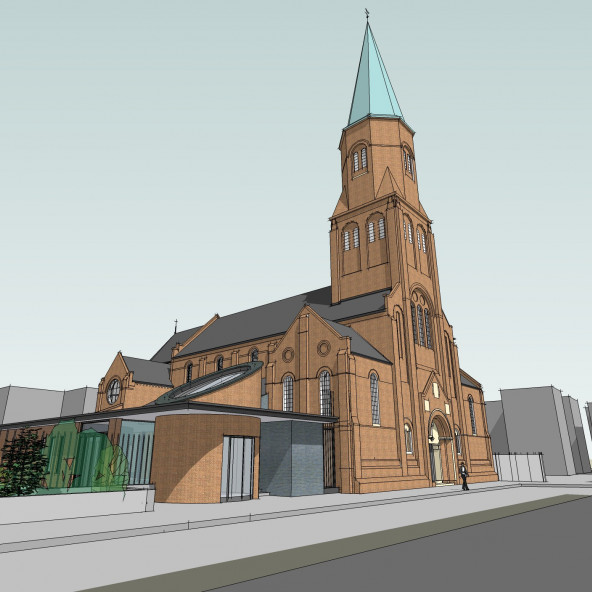Click the walking pedestrian figure near entrance
The image size is (592, 592).
point(464,476)
